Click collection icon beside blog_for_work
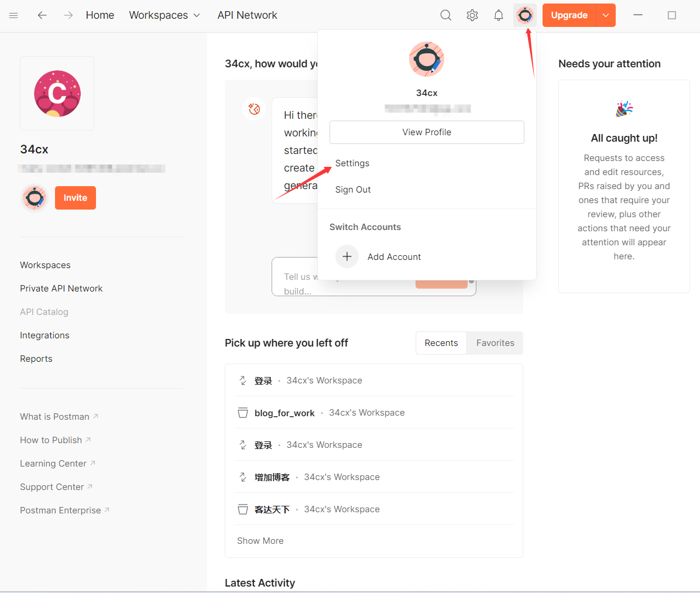The height and width of the screenshot is (593, 700). click(243, 413)
